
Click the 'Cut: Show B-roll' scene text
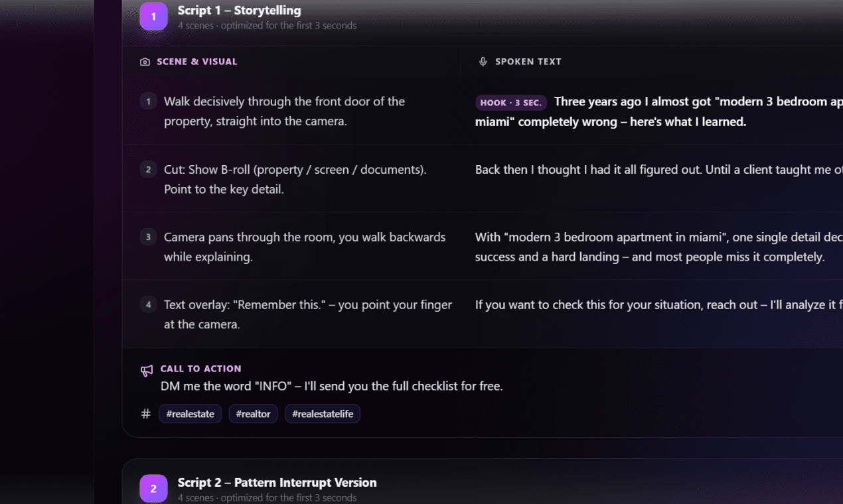point(295,179)
